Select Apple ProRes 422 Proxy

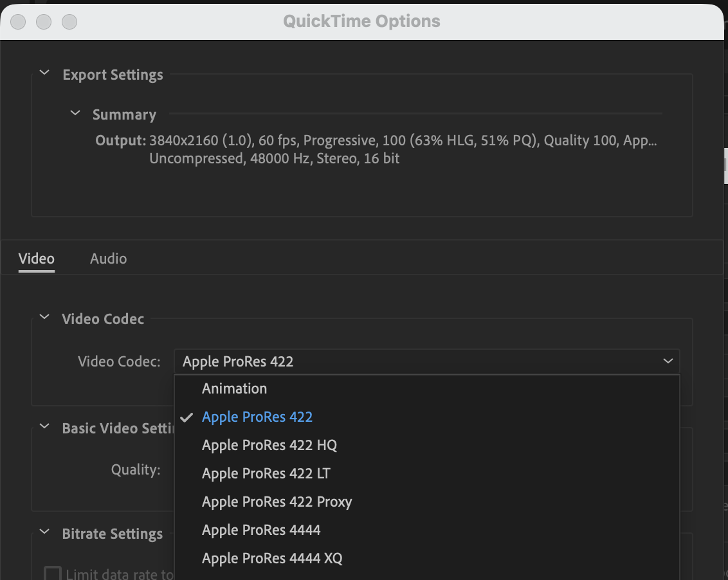[277, 502]
